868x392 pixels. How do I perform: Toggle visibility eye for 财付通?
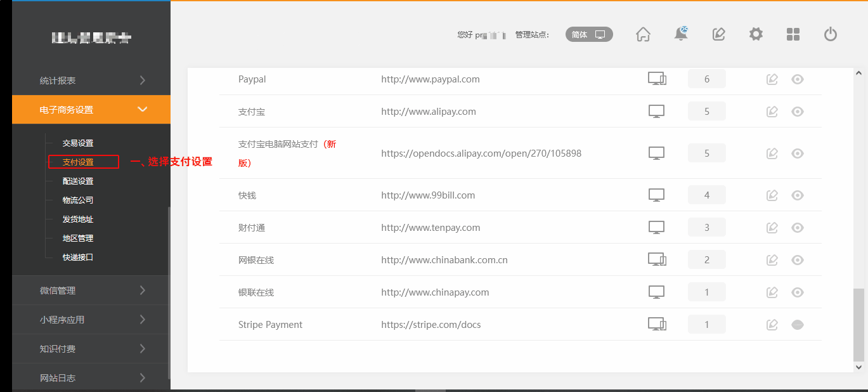click(798, 228)
